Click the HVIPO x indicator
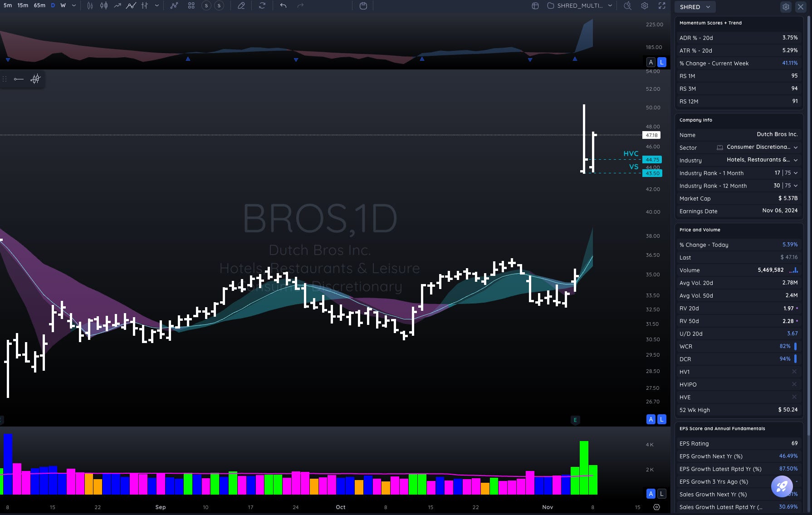This screenshot has width=812, height=515. [x=794, y=384]
